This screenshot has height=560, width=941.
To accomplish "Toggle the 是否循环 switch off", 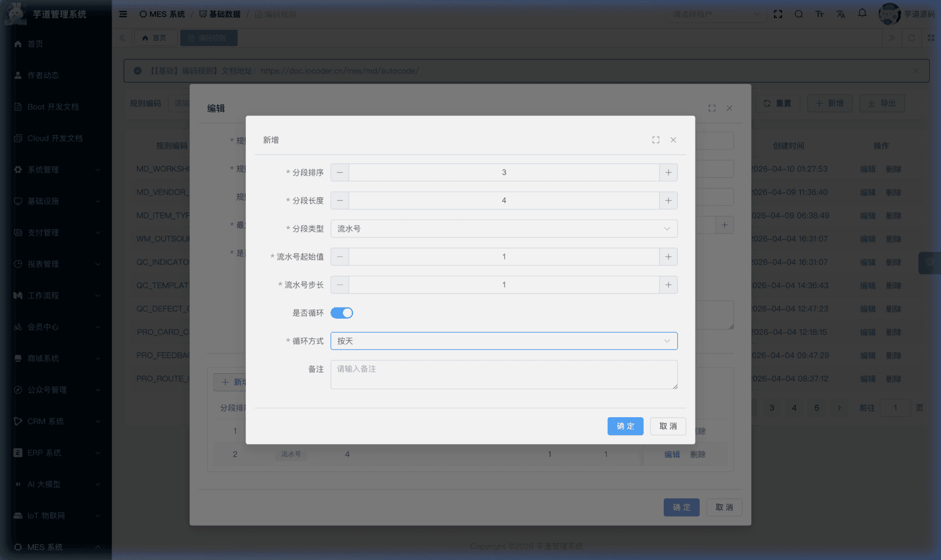I will [342, 313].
